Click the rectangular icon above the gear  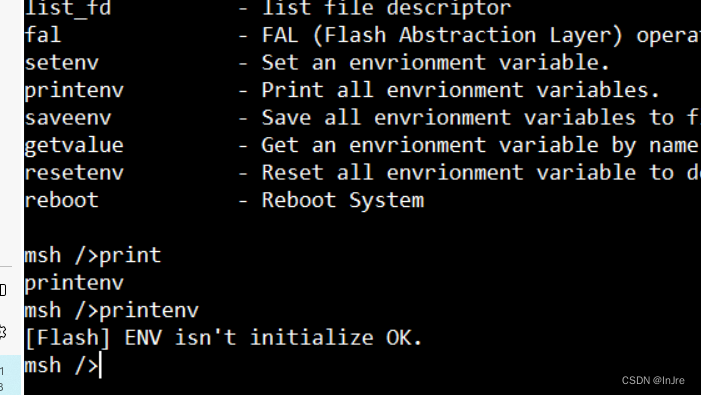(x=3, y=290)
